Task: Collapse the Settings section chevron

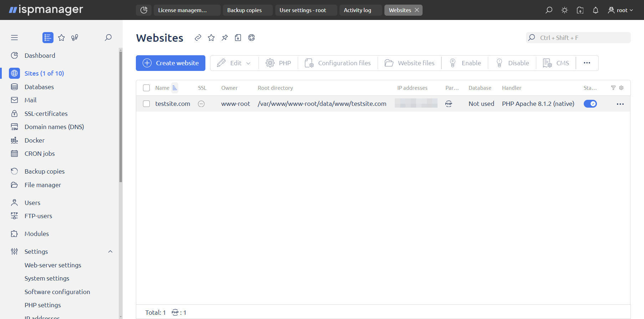Action: (110, 252)
